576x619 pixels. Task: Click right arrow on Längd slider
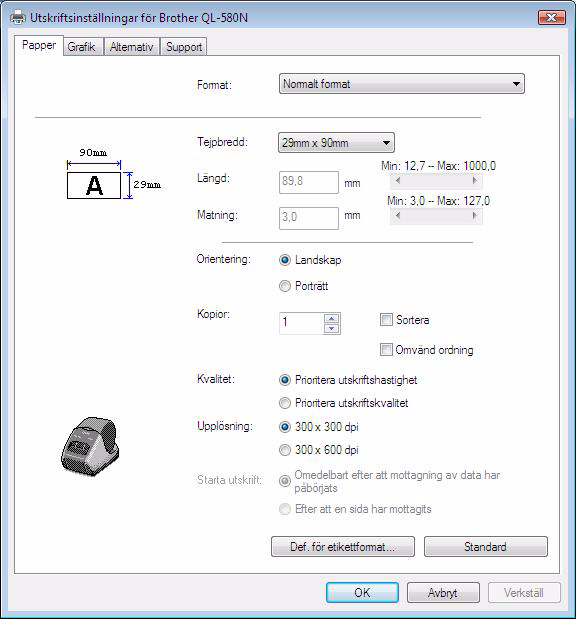click(x=475, y=181)
